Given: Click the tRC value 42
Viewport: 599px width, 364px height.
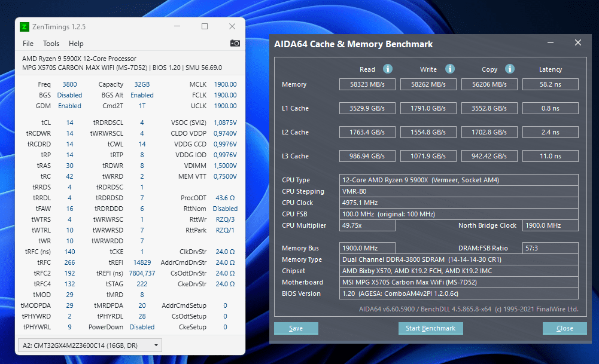Looking at the screenshot, I should [69, 176].
